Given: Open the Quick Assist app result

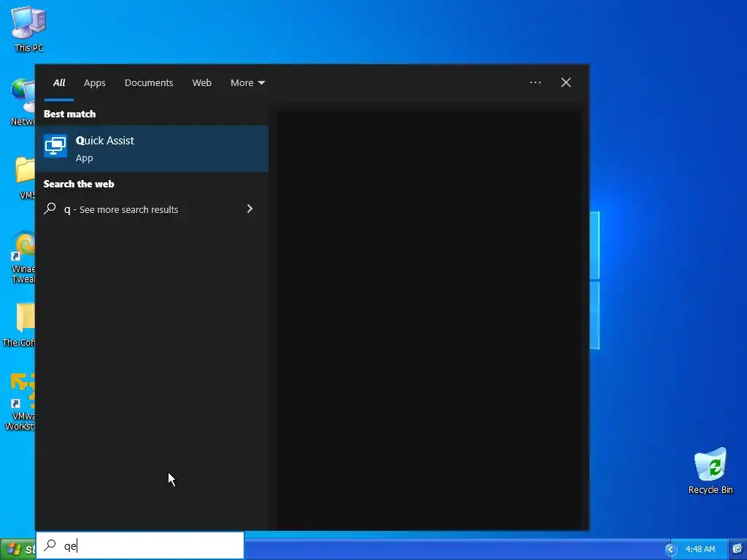Looking at the screenshot, I should 152,149.
